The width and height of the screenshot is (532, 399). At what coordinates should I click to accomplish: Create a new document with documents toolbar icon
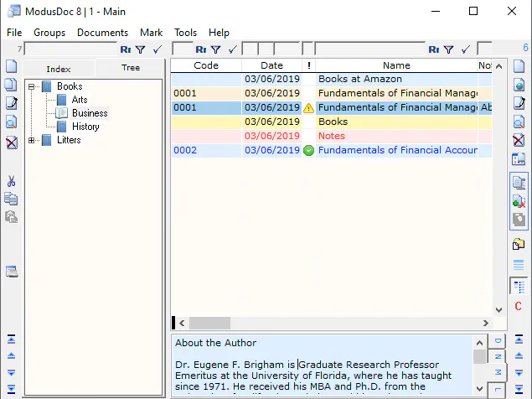click(x=519, y=66)
